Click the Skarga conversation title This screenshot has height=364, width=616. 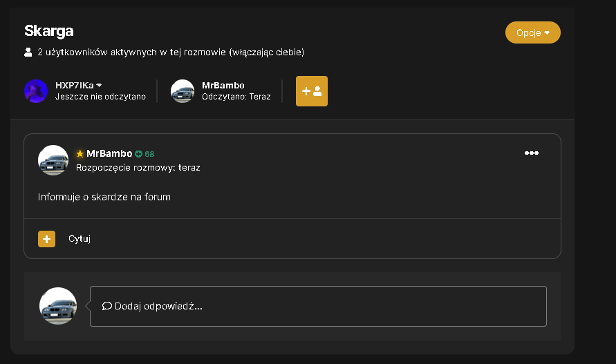point(48,31)
